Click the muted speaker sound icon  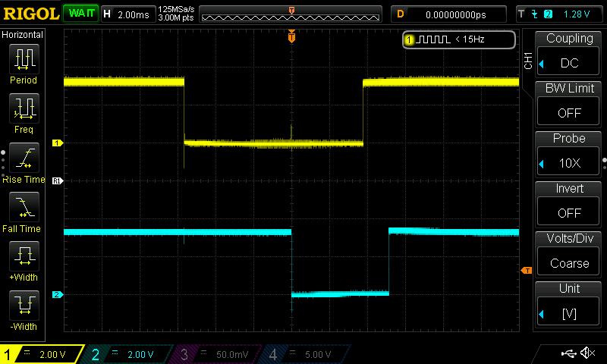click(587, 353)
